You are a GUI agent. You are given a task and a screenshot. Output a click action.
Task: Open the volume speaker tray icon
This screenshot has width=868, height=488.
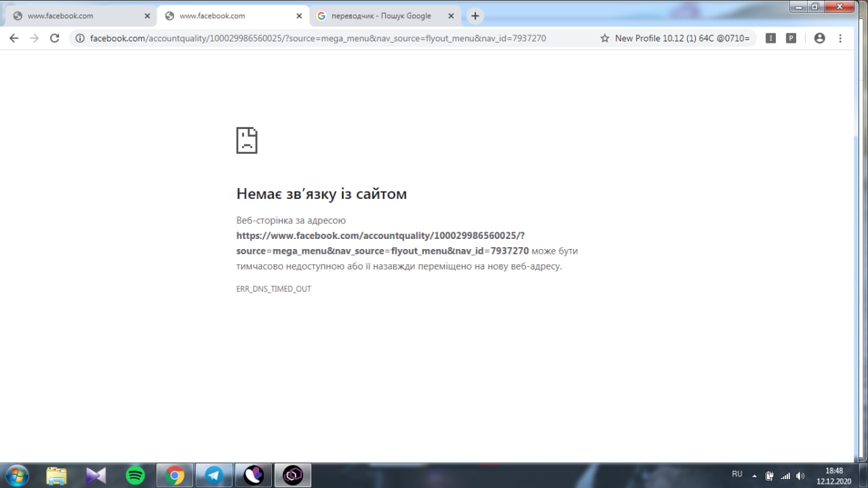point(800,476)
